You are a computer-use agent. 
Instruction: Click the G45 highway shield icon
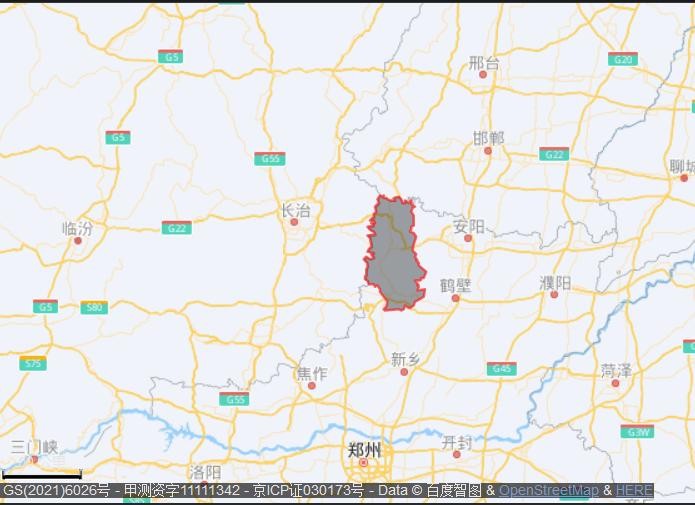tap(502, 369)
